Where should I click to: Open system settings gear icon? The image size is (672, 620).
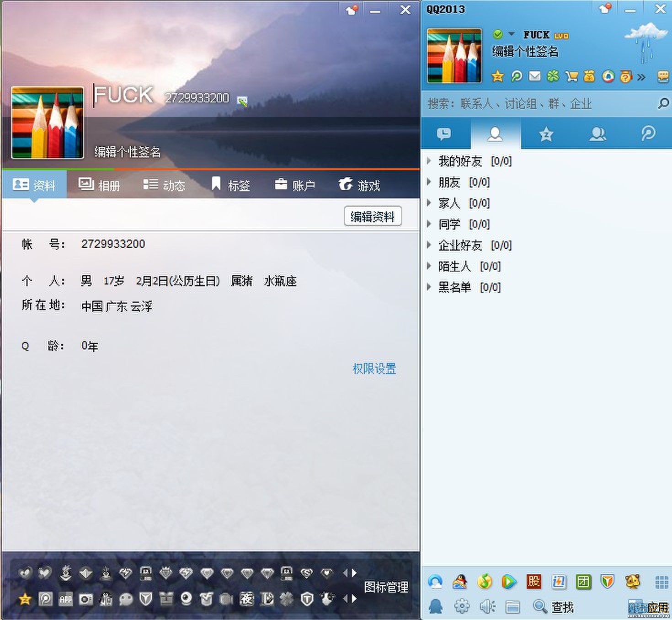462,606
